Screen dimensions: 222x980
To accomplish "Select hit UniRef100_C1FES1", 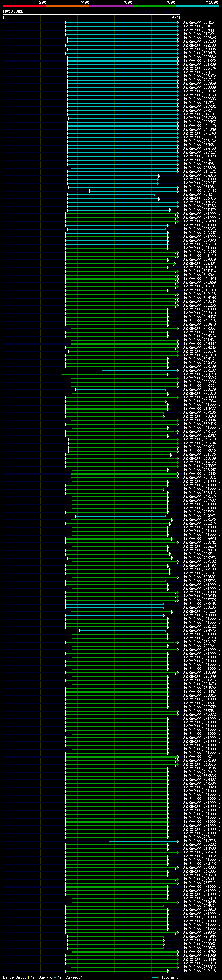I will [x=199, y=172].
